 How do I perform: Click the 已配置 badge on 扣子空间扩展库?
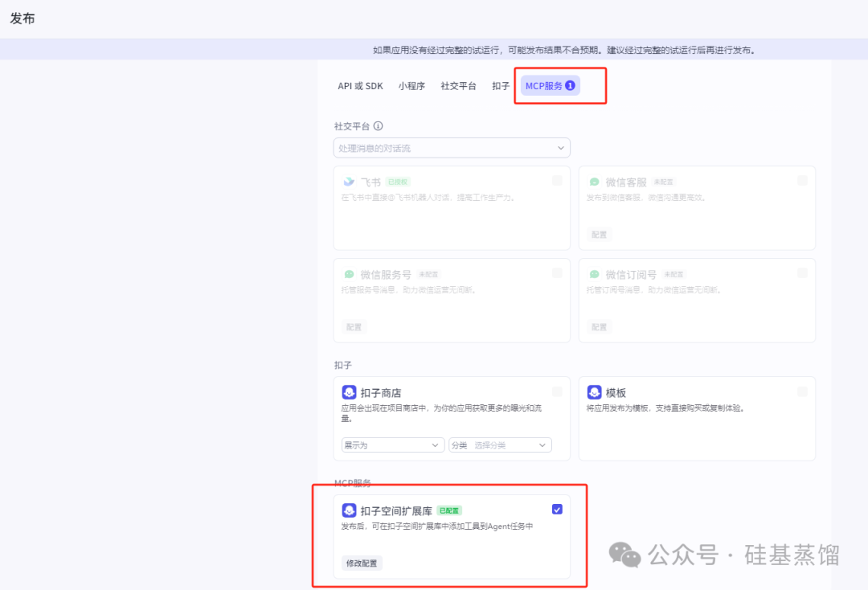click(x=449, y=511)
